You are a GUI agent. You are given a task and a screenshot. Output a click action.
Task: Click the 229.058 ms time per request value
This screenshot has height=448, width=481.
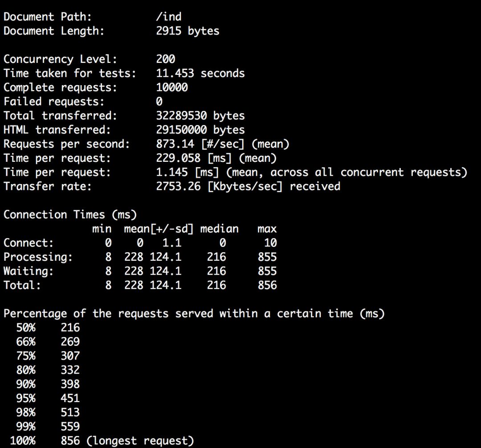(x=178, y=158)
